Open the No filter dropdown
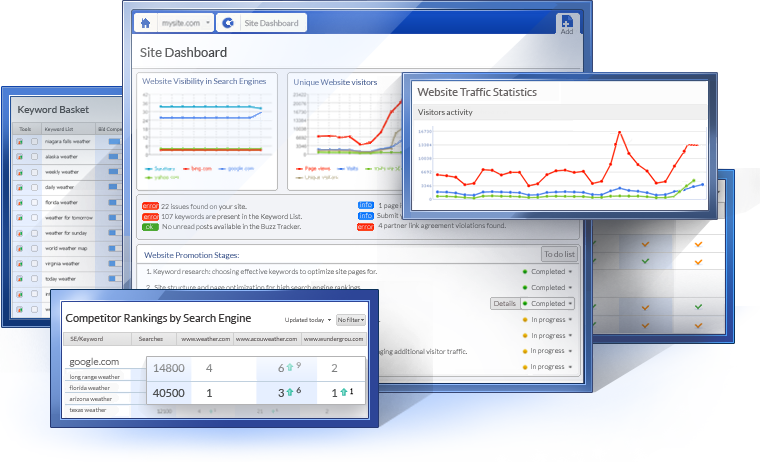This screenshot has height=462, width=760. pyautogui.click(x=351, y=319)
